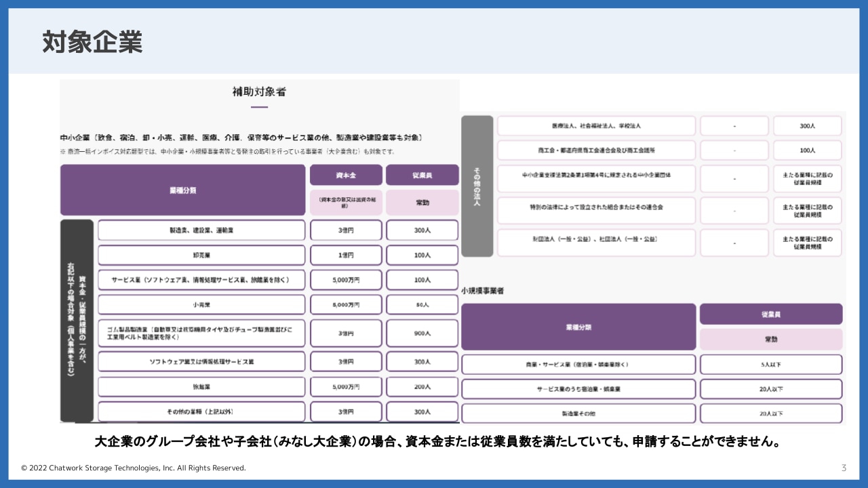Viewport: 868px width, 488px height.
Task: Select the サービス業のうち宿泊業・娯楽業 row
Action: [578, 389]
